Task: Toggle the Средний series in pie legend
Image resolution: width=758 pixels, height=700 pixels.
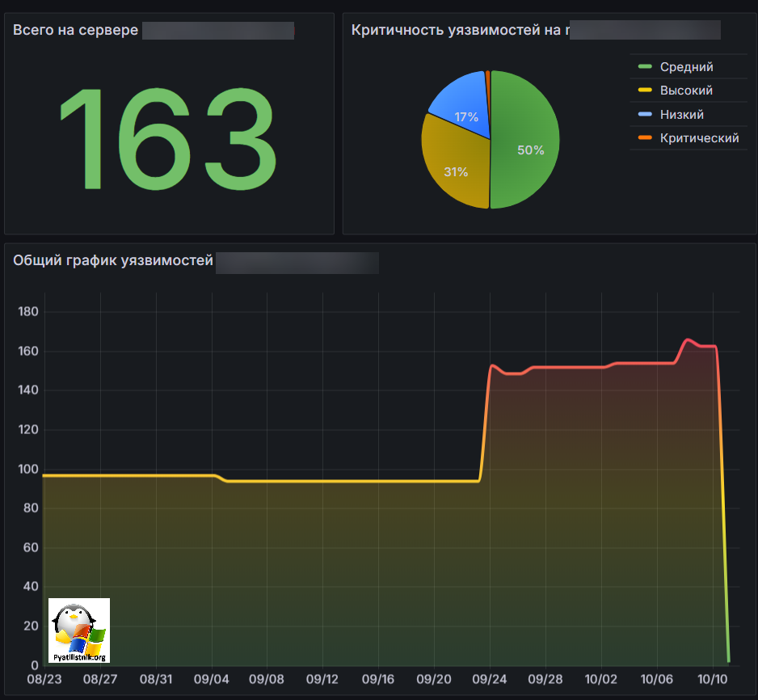Action: 686,67
